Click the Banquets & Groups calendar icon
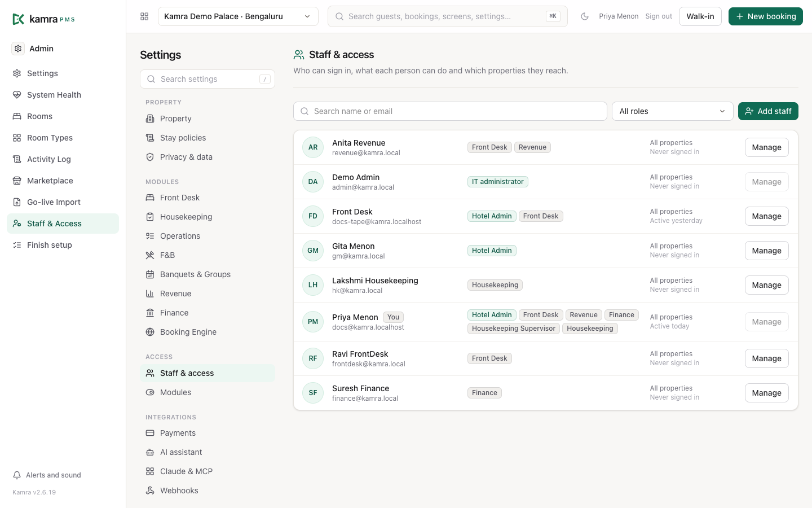The width and height of the screenshot is (812, 508). [150, 274]
